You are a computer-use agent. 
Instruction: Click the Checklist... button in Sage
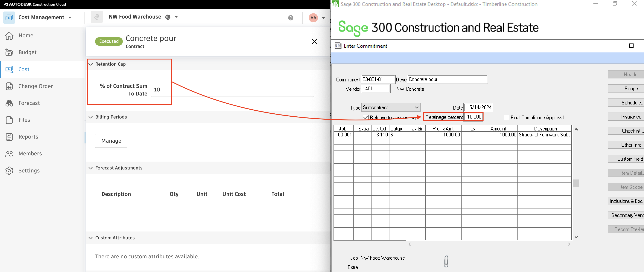(x=626, y=131)
